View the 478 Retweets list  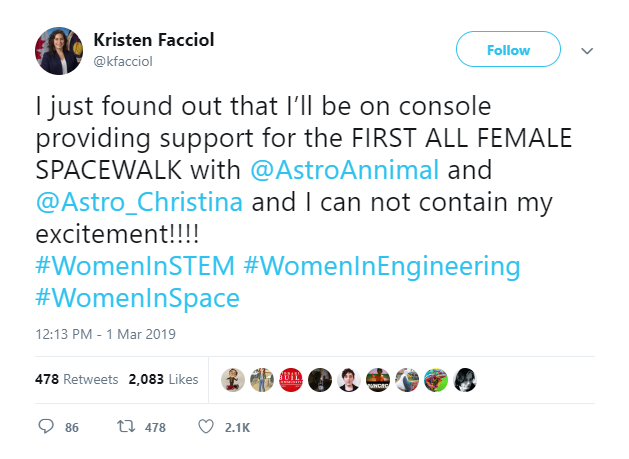pyautogui.click(x=77, y=380)
